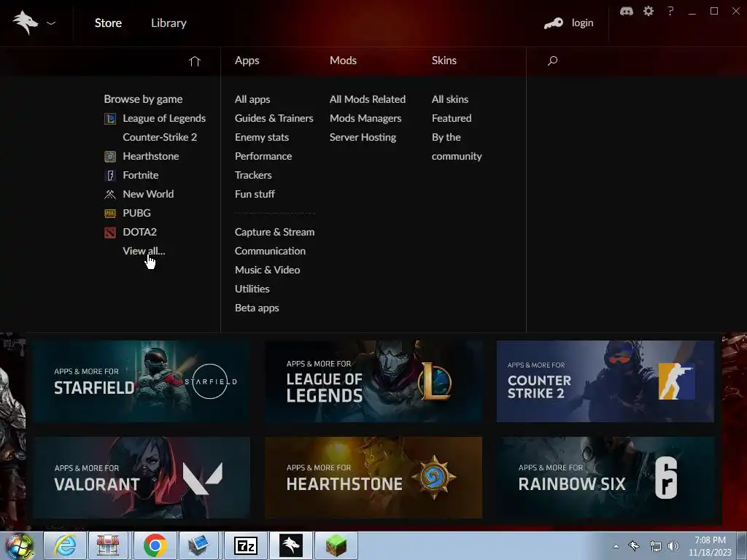747x560 pixels.
Task: Open the Skins menu heading
Action: click(444, 61)
